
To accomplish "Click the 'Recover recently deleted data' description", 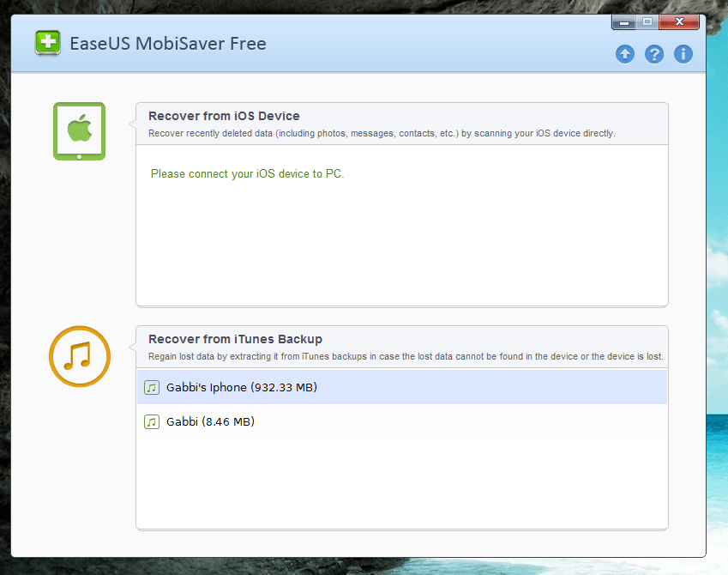I will [x=382, y=133].
